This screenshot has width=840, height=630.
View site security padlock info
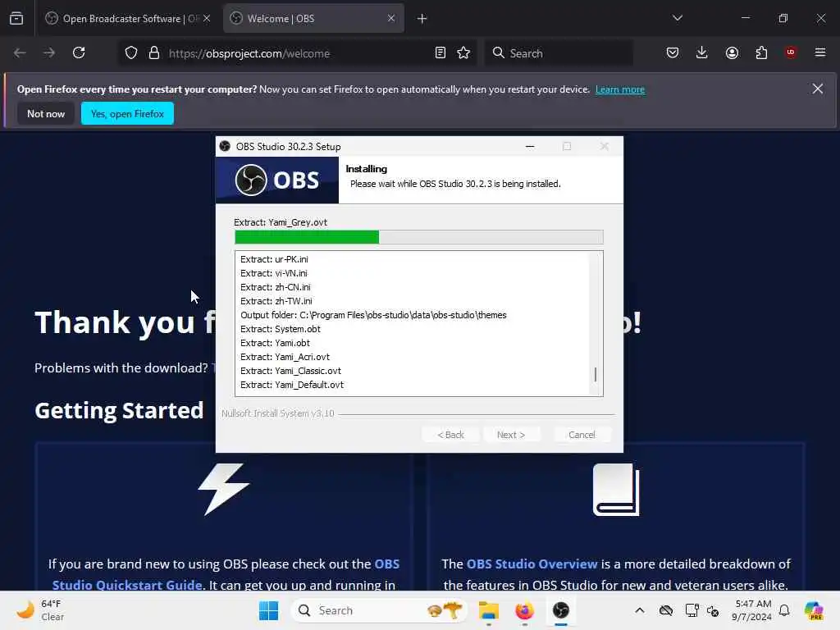tap(154, 53)
